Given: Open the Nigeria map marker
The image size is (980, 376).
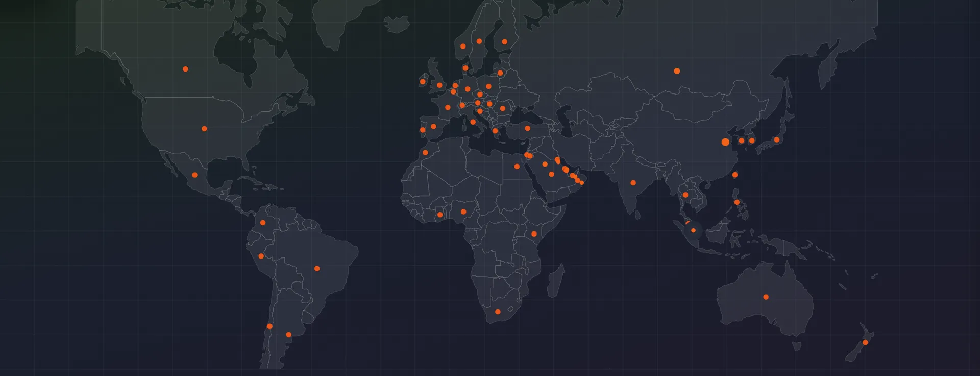Looking at the screenshot, I should click(x=463, y=212).
